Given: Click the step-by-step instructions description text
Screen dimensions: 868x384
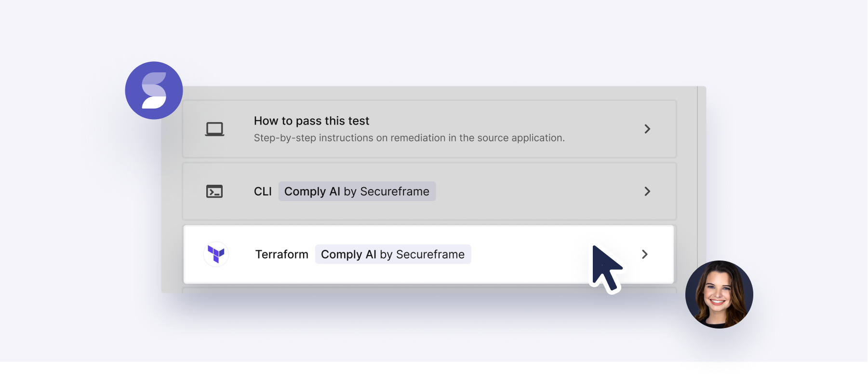Looking at the screenshot, I should pos(409,138).
